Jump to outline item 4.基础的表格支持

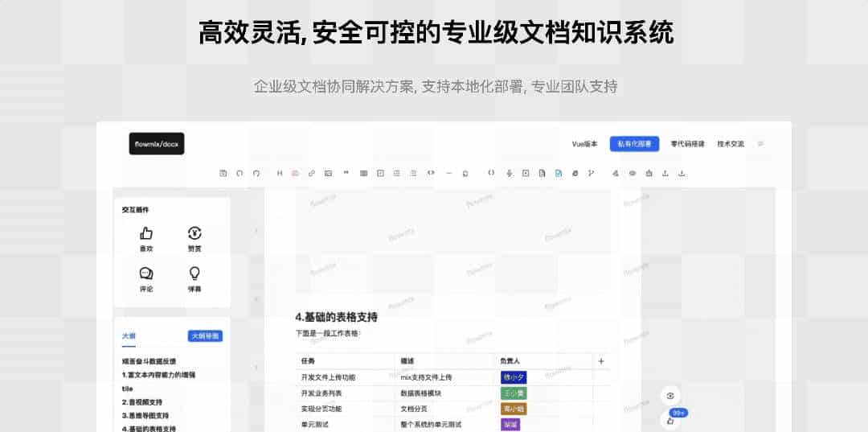149,429
